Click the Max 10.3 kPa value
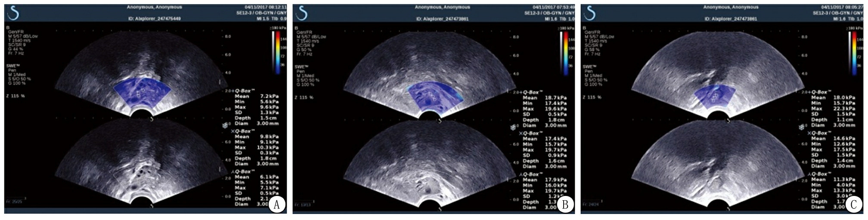 tap(269, 147)
